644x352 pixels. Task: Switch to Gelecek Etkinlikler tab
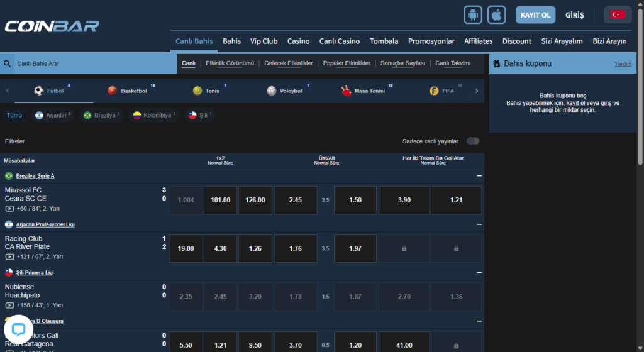click(288, 63)
